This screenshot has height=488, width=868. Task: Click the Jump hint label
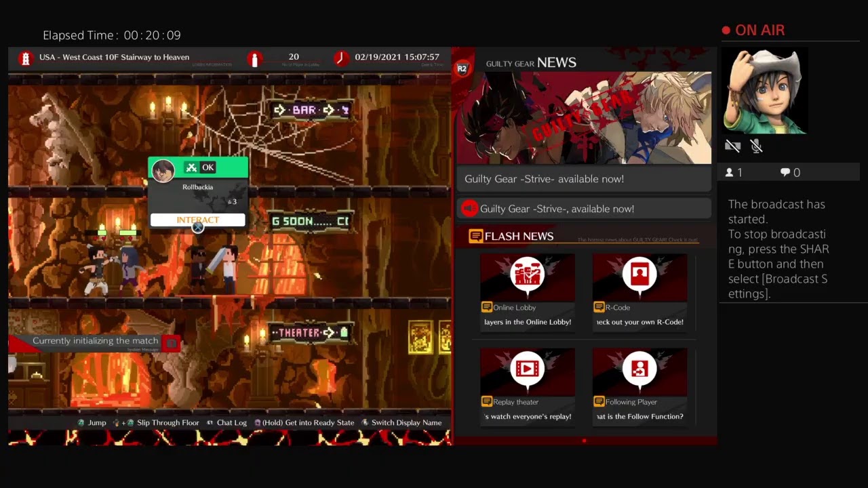(x=97, y=422)
